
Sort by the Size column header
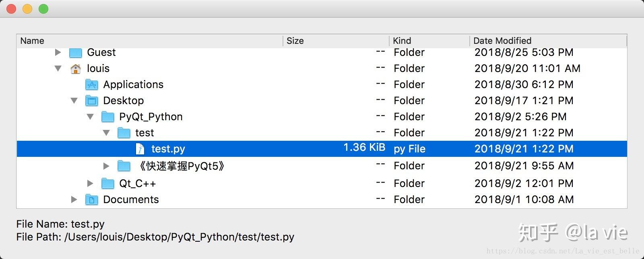[295, 41]
